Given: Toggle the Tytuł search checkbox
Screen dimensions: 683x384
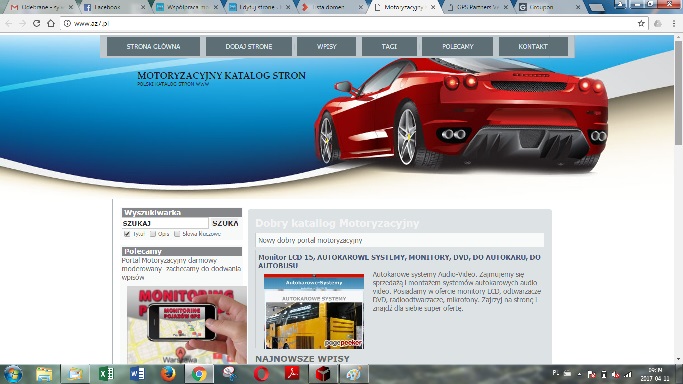Looking at the screenshot, I should click(127, 234).
